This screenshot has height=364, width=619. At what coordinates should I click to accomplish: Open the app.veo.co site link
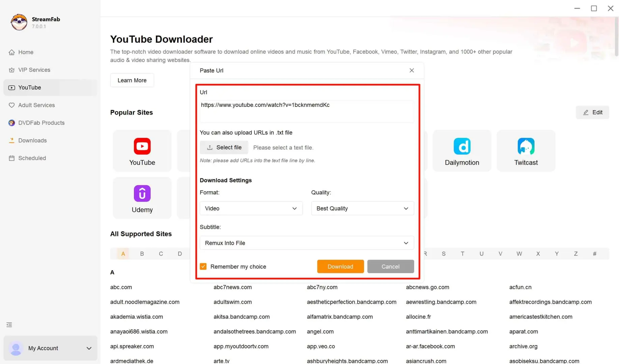click(x=321, y=346)
